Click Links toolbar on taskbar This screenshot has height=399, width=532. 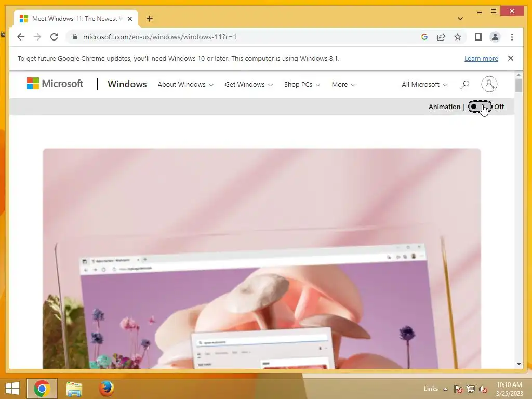point(431,389)
